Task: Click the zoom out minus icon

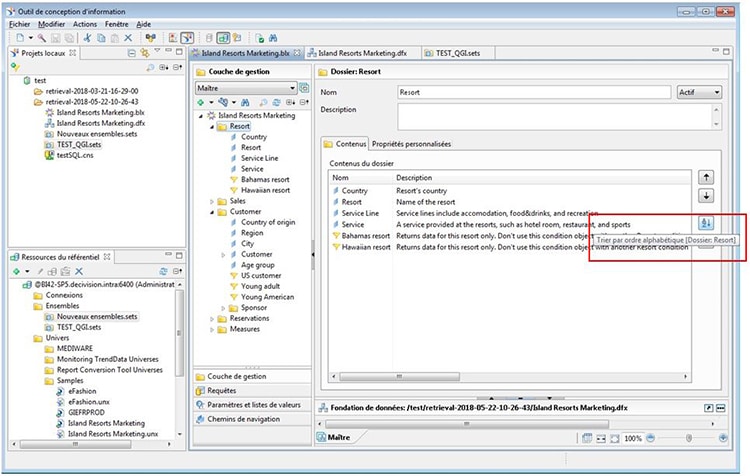Action: pos(651,438)
